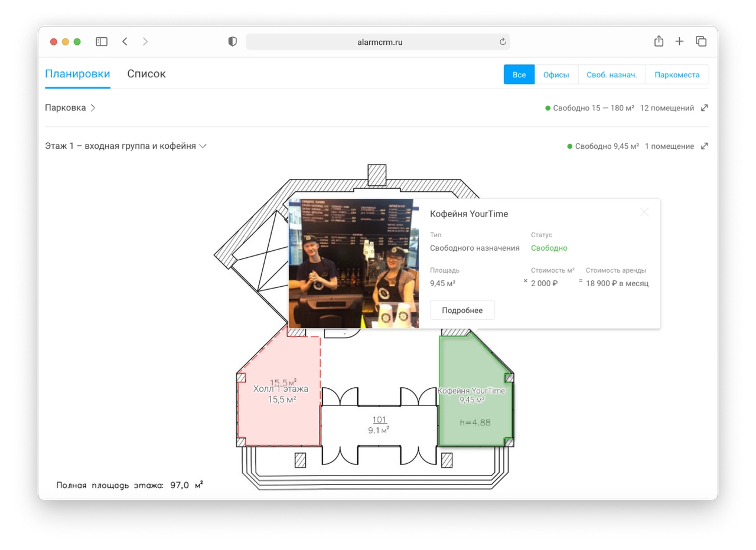Filter by Своб. назнач.
Screen dimensions: 756x550
coord(612,75)
